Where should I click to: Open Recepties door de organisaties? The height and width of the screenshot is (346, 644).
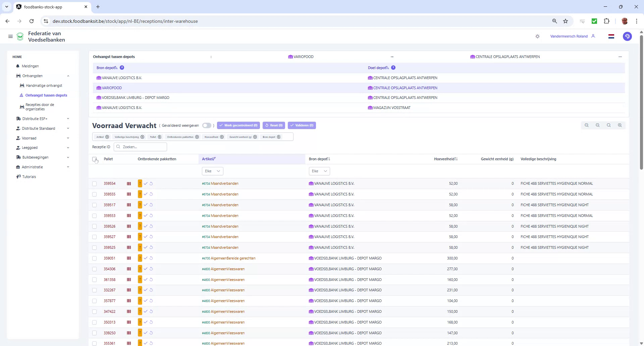click(x=40, y=107)
